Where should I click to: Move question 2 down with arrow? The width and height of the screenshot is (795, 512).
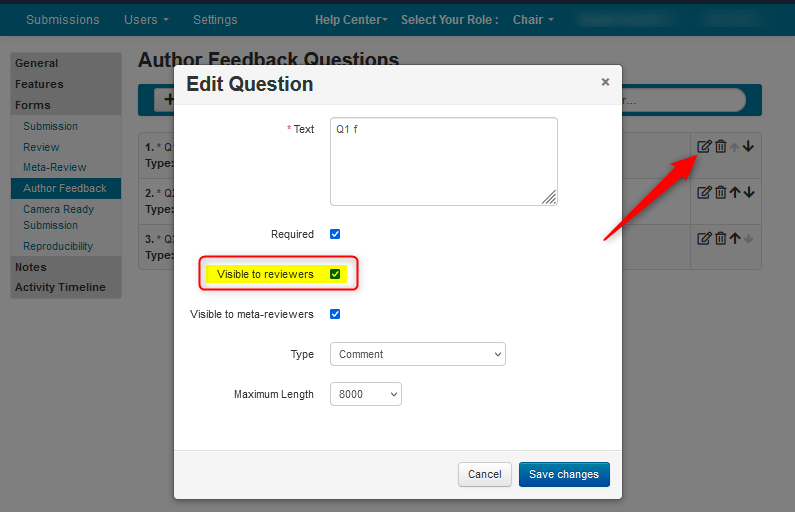point(749,192)
